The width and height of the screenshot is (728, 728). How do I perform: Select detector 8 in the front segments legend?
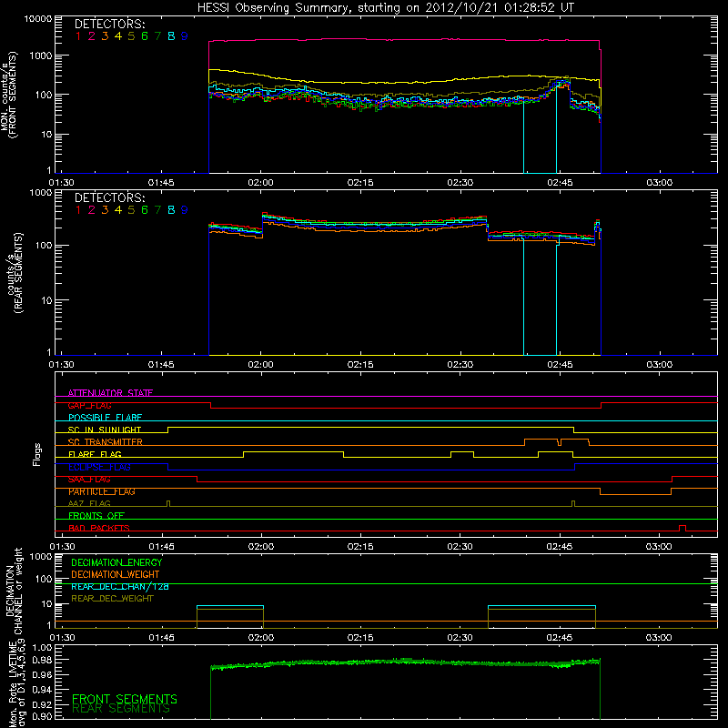(x=171, y=36)
